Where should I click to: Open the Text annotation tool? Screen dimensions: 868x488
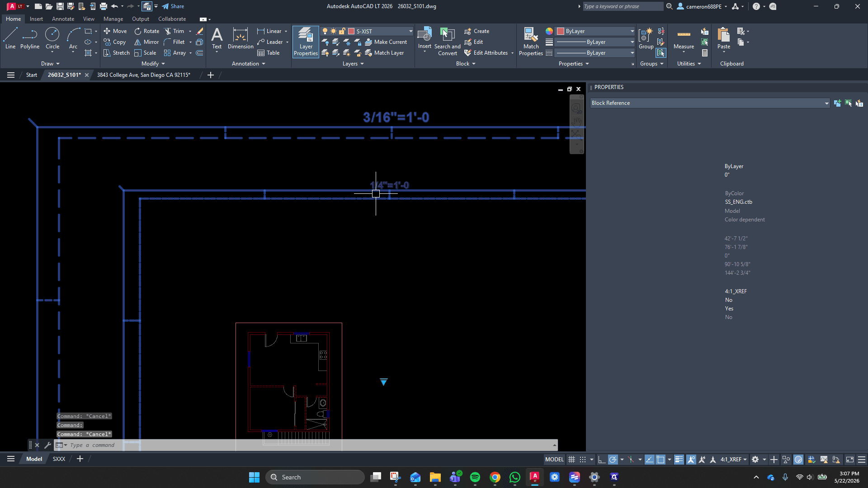tap(217, 38)
